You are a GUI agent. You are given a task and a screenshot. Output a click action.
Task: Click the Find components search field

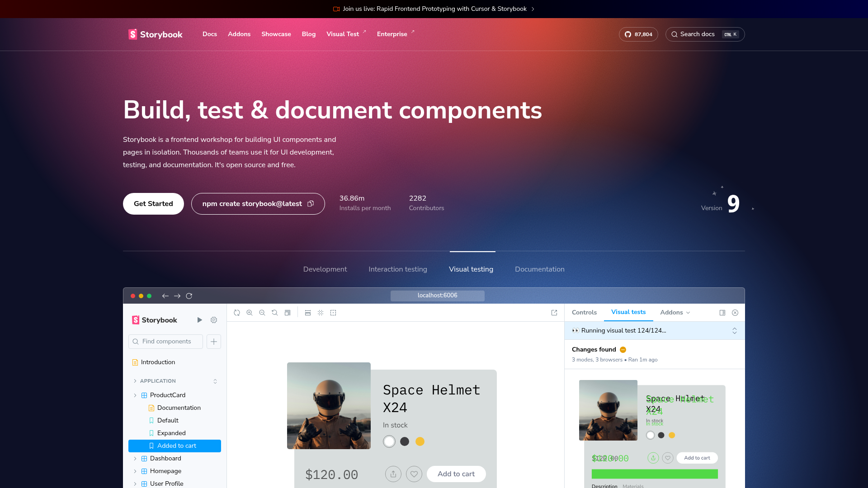click(x=166, y=342)
